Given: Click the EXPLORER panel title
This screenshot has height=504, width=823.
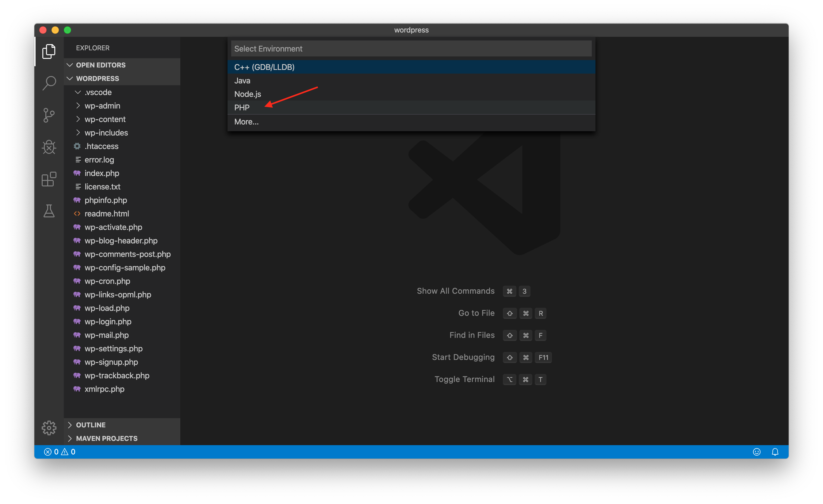Looking at the screenshot, I should pyautogui.click(x=93, y=48).
